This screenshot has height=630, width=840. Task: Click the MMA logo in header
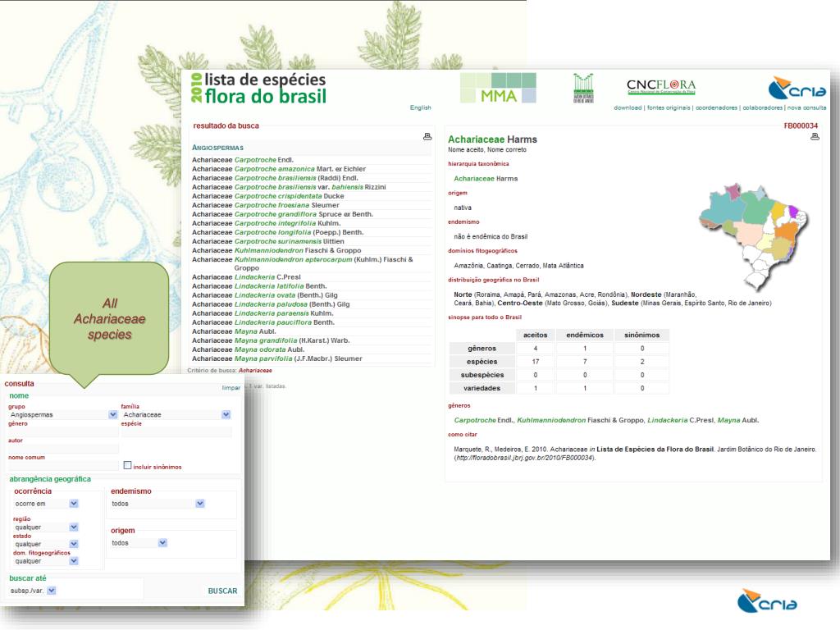pyautogui.click(x=498, y=88)
